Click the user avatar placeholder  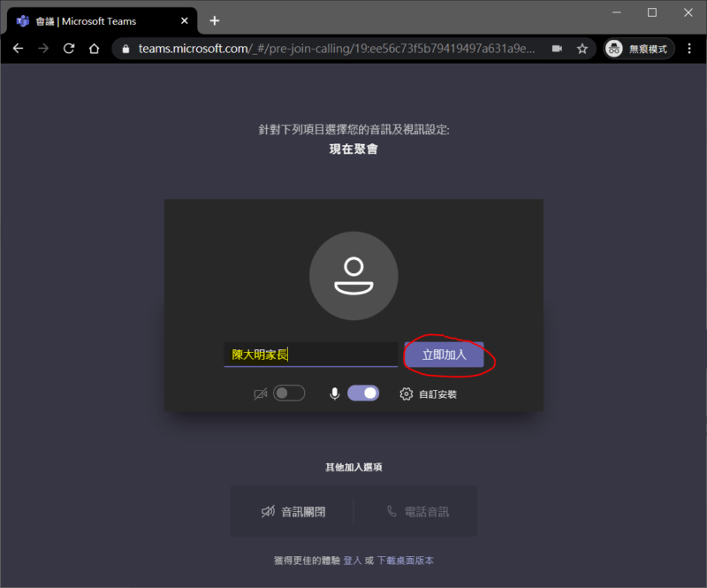point(353,277)
